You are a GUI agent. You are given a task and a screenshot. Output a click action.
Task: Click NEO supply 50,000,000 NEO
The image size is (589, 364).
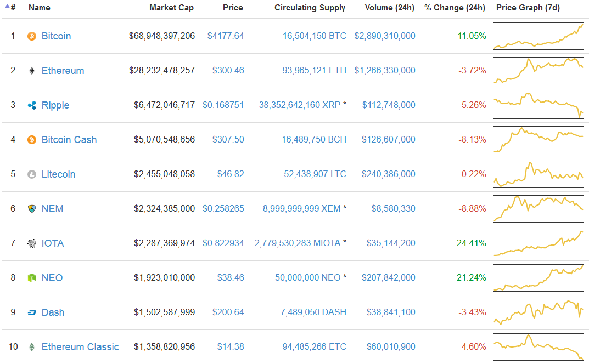pyautogui.click(x=307, y=278)
